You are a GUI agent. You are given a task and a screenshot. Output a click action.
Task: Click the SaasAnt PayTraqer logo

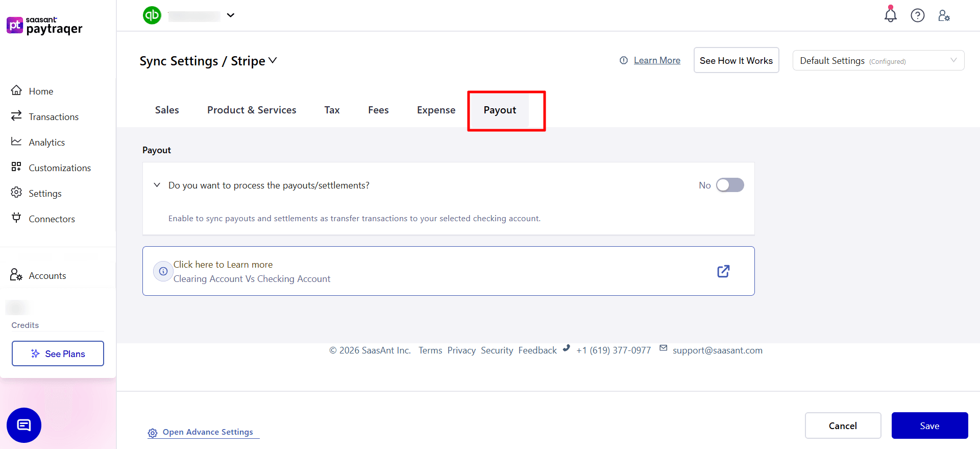[44, 26]
